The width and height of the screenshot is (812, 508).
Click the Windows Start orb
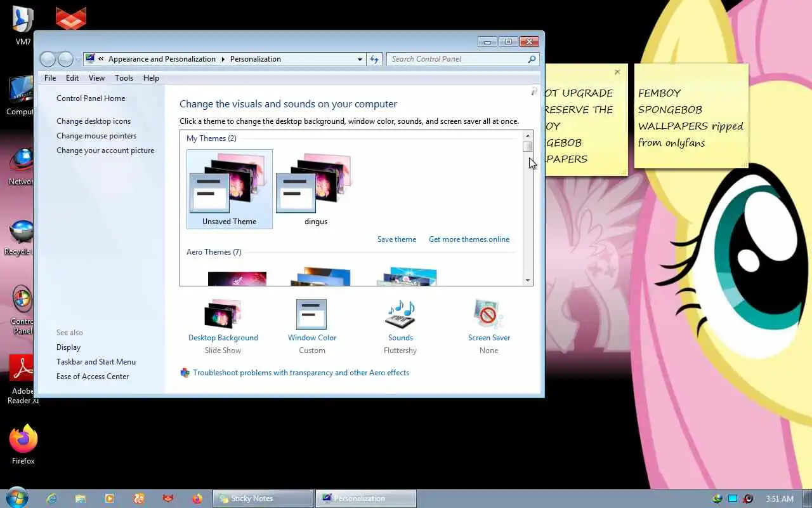click(17, 498)
